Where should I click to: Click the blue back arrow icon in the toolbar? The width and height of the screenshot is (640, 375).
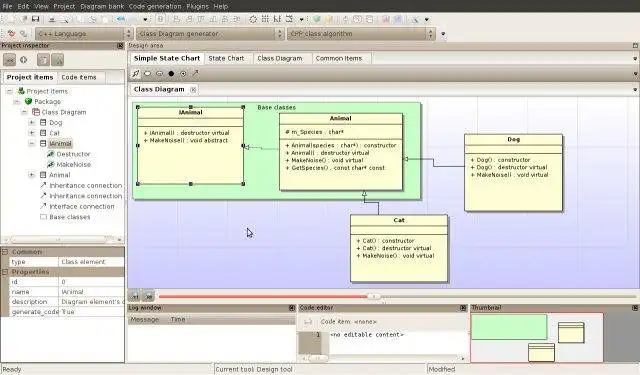click(x=121, y=19)
